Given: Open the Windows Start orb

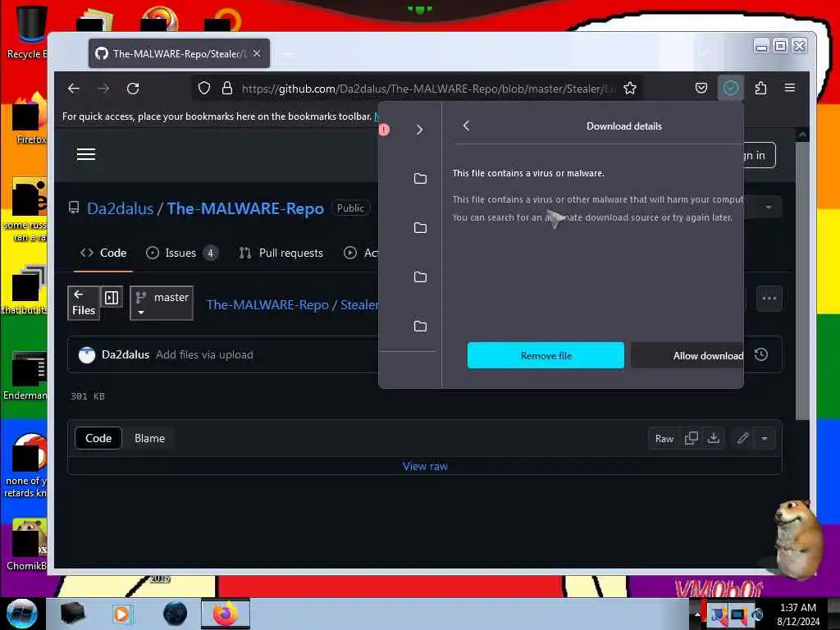Looking at the screenshot, I should (x=21, y=614).
